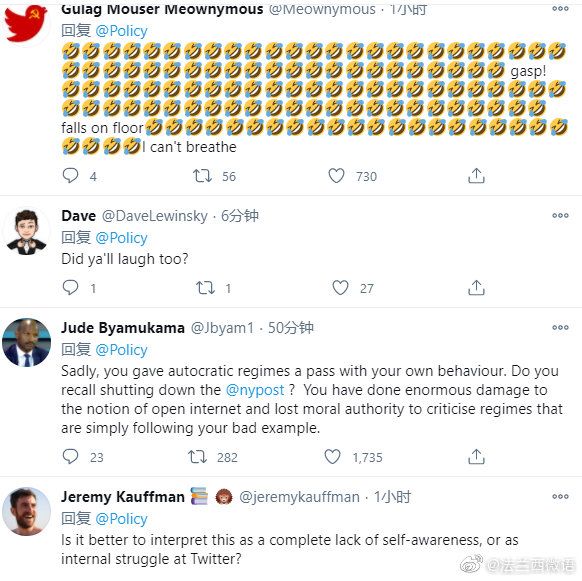Retweet Dave's tweet with 1 retweet
Screen dimensions: 582x581
point(205,288)
